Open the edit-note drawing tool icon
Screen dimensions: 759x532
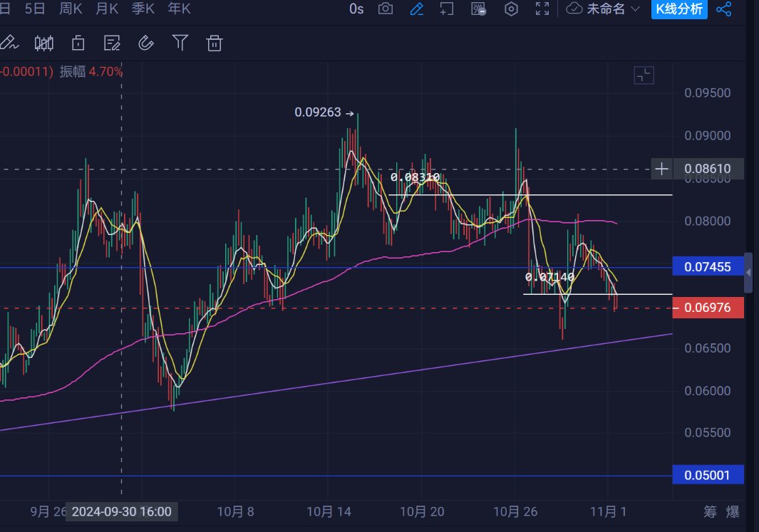(x=112, y=43)
